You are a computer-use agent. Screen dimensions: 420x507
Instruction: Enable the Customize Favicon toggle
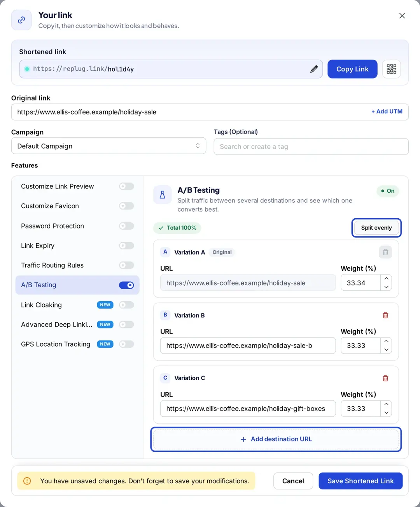126,206
